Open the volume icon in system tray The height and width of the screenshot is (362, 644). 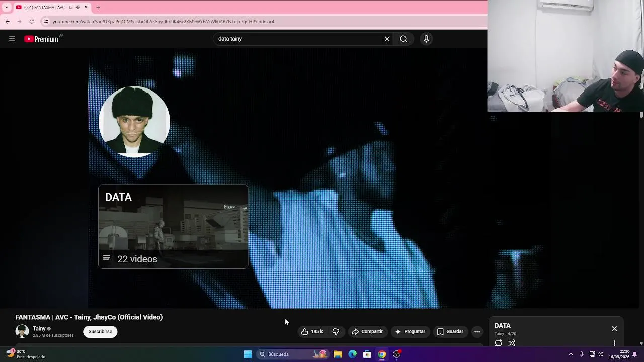[600, 354]
